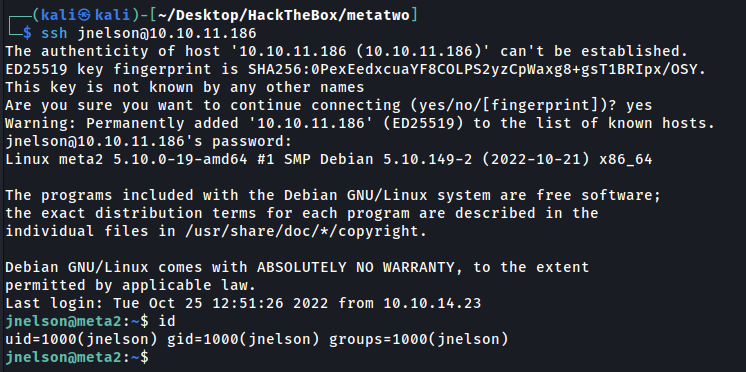This screenshot has width=746, height=372.
Task: Click the Linux meta2 kernel version line
Action: [x=329, y=159]
